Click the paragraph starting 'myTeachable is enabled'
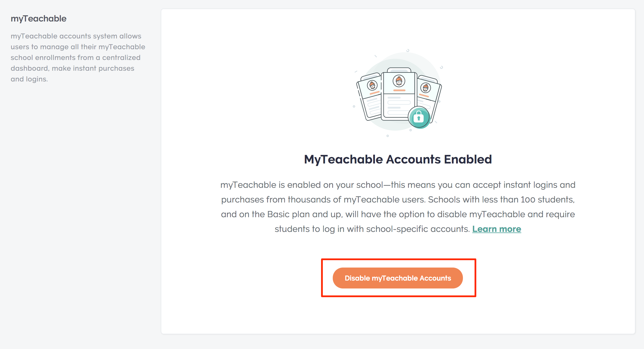 [398, 207]
